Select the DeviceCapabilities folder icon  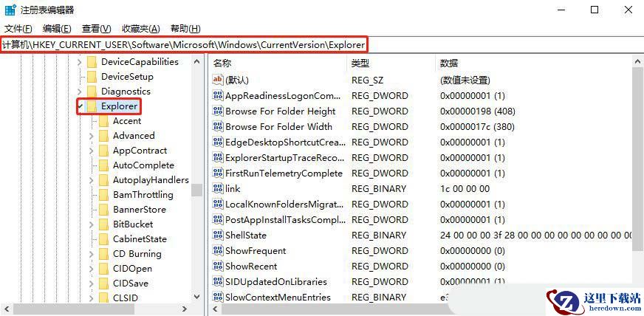[x=92, y=62]
